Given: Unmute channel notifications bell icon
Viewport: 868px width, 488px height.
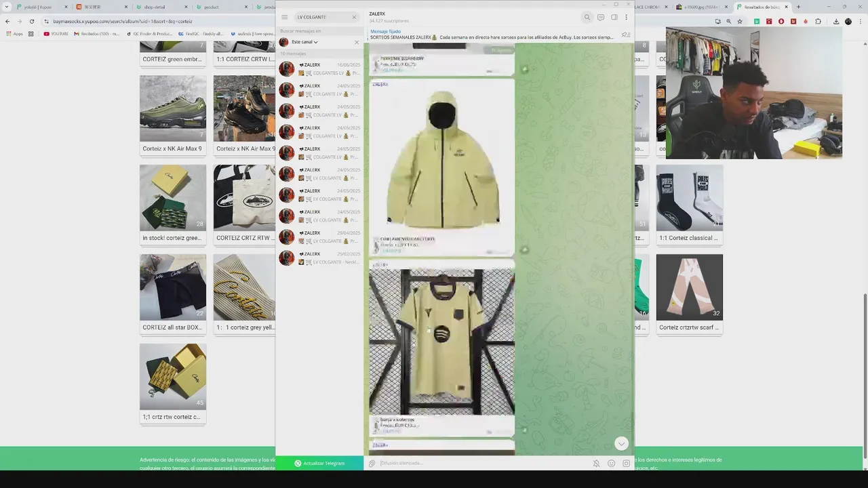Looking at the screenshot, I should pos(596,464).
